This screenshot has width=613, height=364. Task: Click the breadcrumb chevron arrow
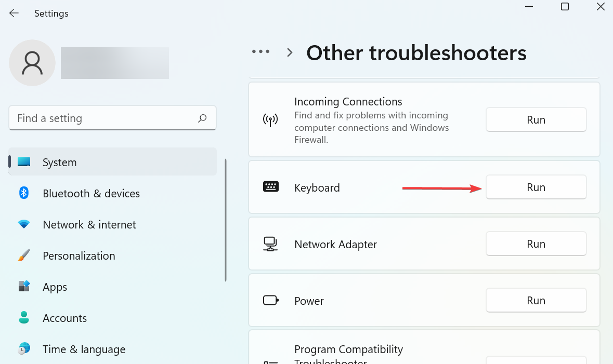click(290, 52)
